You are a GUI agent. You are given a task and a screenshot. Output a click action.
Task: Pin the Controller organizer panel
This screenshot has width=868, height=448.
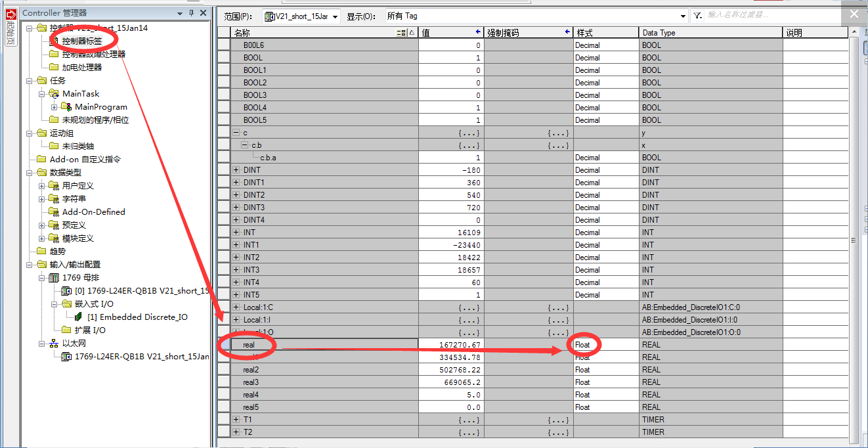click(191, 13)
